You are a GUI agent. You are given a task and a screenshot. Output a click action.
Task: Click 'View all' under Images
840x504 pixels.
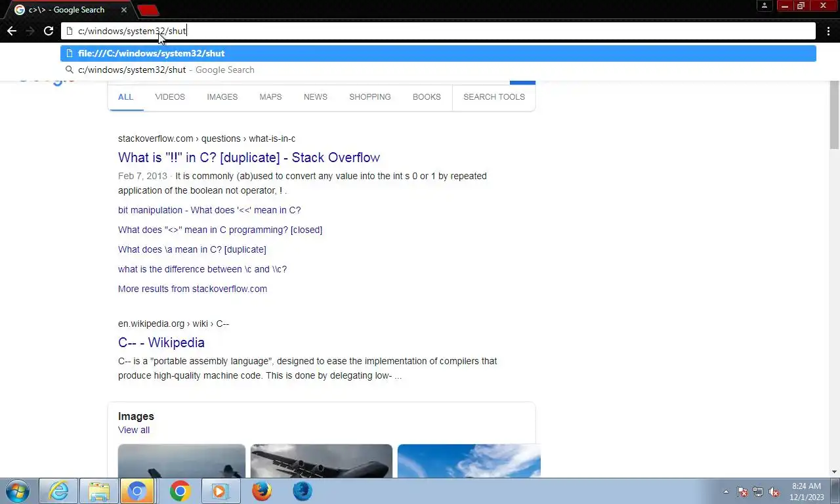pyautogui.click(x=134, y=430)
